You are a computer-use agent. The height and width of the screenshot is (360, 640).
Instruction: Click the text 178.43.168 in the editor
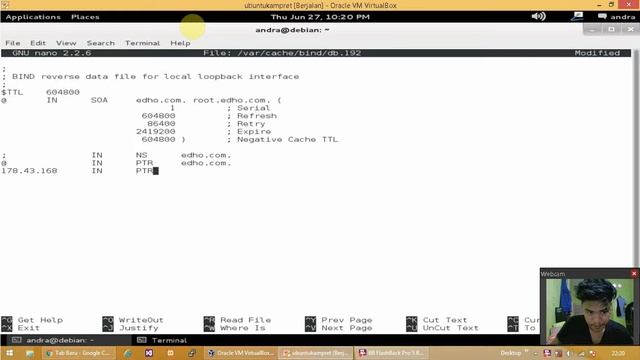(x=29, y=171)
